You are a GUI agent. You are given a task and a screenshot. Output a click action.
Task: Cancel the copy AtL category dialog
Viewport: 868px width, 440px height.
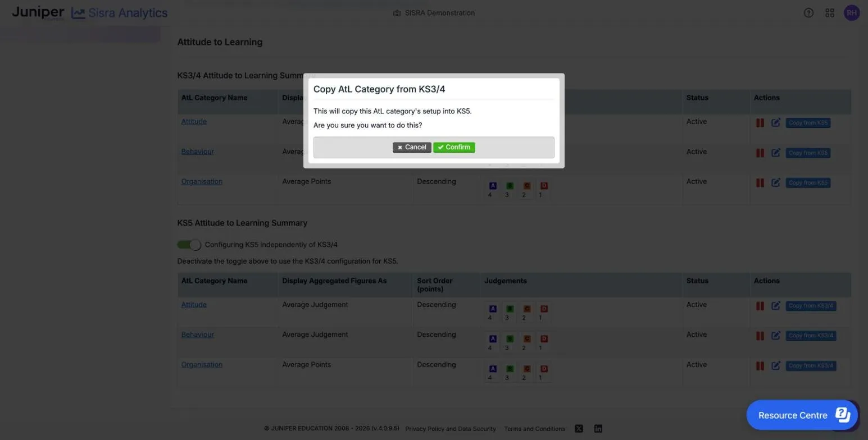[412, 147]
